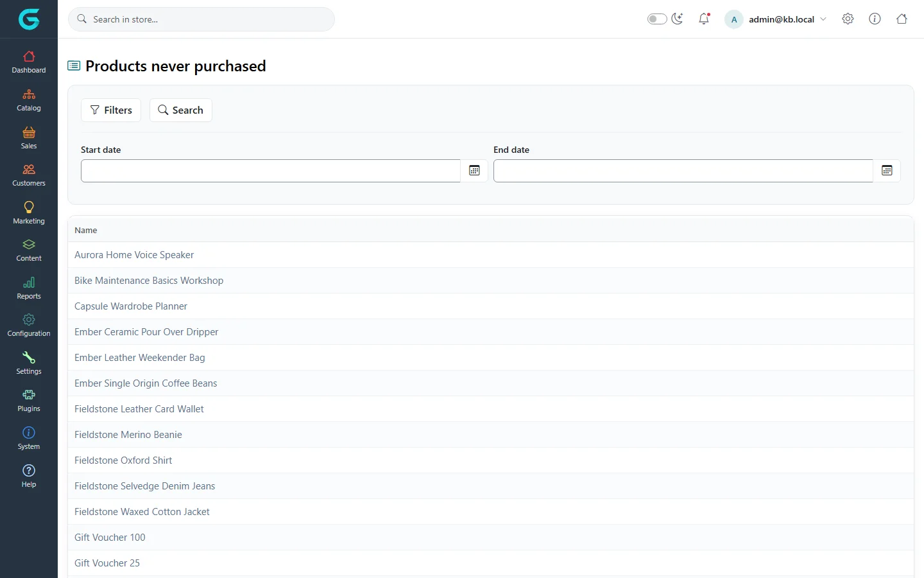Expand admin@kb.local account dropdown

tap(776, 19)
